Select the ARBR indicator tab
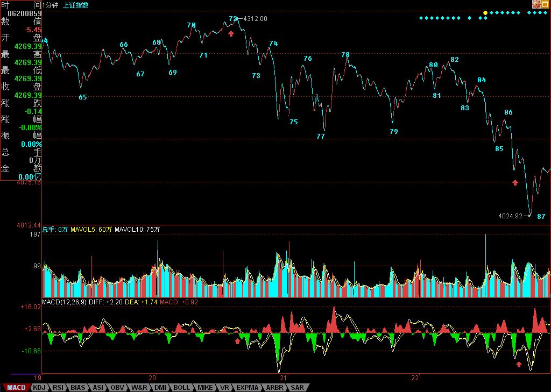The width and height of the screenshot is (551, 392). coord(274,387)
